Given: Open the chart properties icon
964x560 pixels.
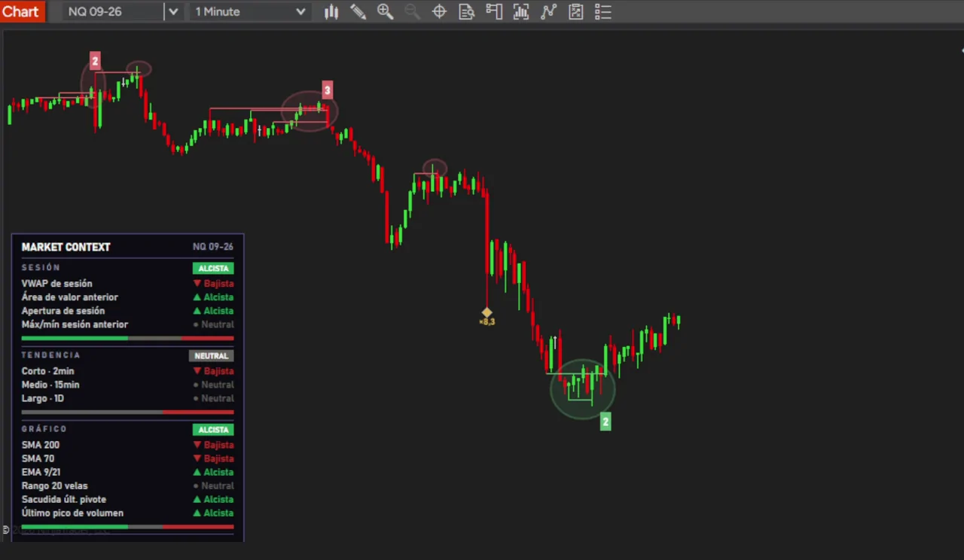Looking at the screenshot, I should click(576, 12).
